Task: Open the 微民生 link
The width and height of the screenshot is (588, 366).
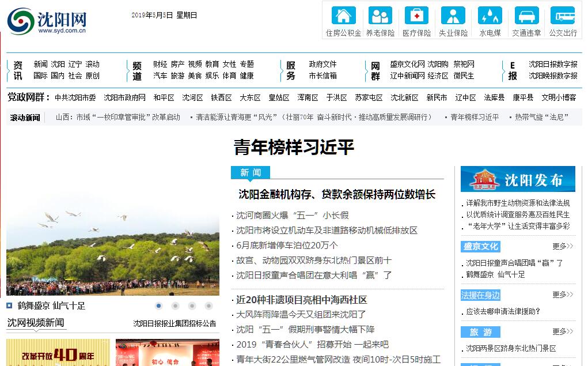Action: click(464, 76)
